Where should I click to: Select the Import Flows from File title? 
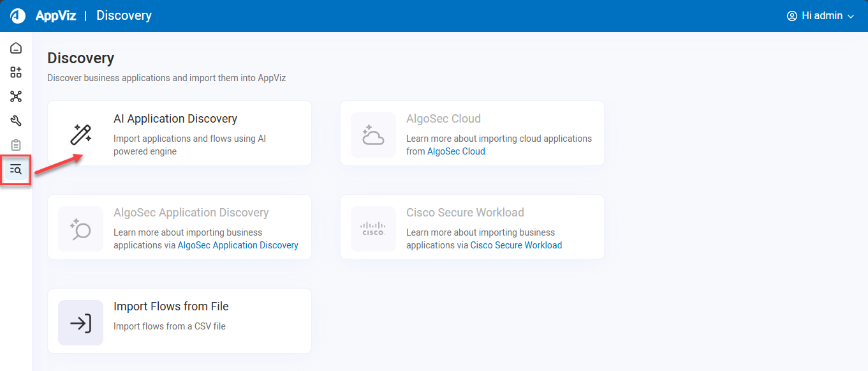coord(171,307)
